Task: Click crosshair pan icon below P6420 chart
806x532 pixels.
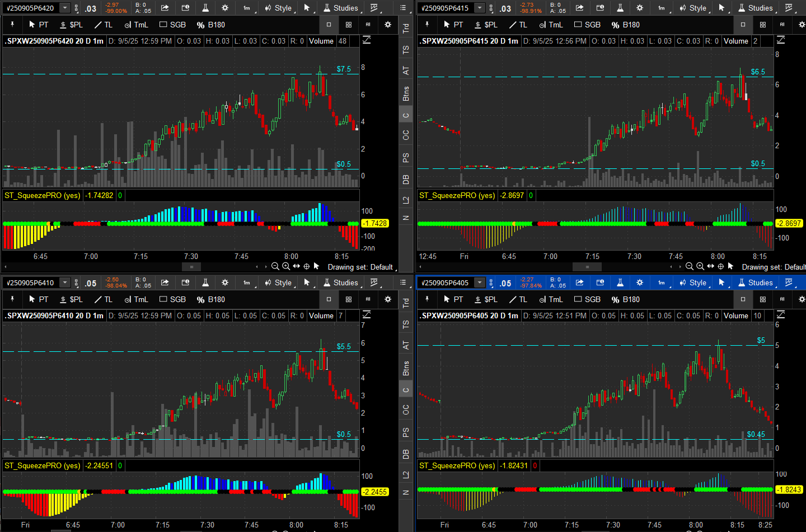Action: click(306, 266)
